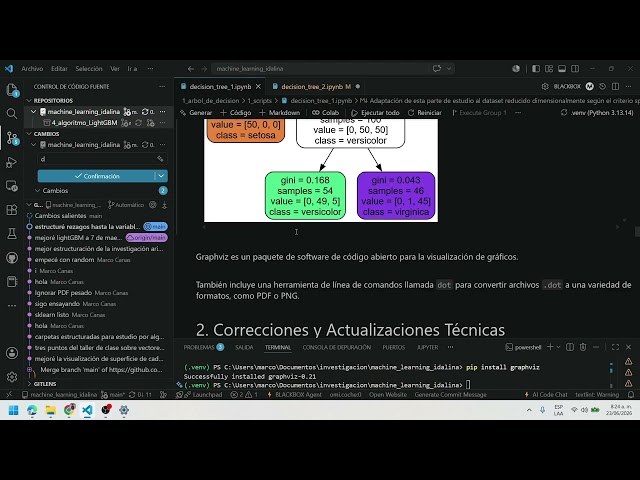Open the Automático graph branch selector
The width and height of the screenshot is (640, 480).
(x=126, y=205)
